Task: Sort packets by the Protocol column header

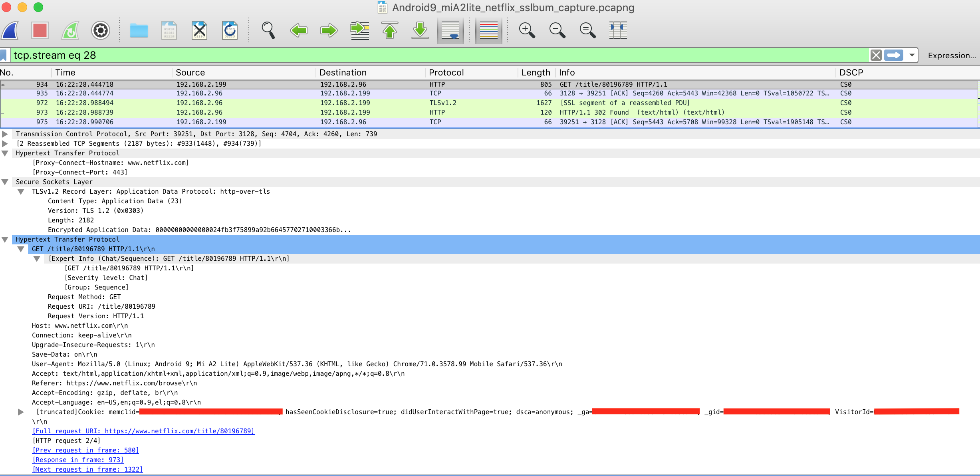Action: 446,72
